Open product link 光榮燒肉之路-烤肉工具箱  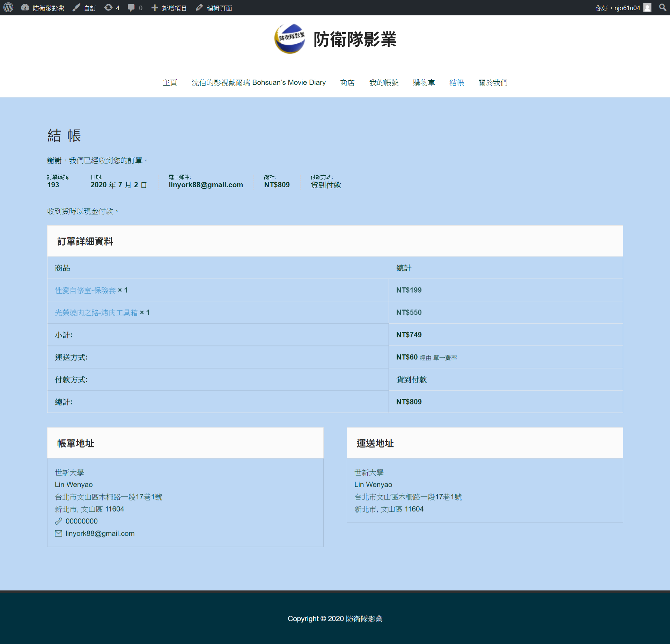tap(96, 313)
